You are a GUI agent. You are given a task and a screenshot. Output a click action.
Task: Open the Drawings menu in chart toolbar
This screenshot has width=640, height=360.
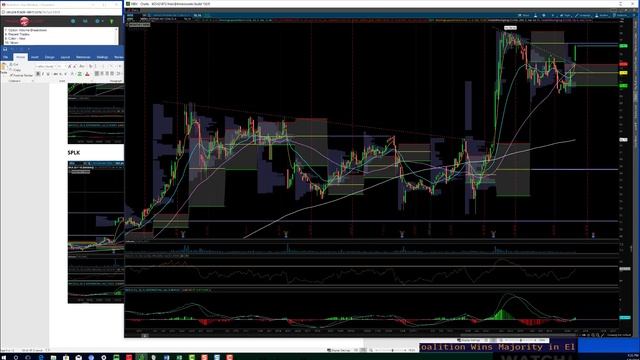[583, 16]
